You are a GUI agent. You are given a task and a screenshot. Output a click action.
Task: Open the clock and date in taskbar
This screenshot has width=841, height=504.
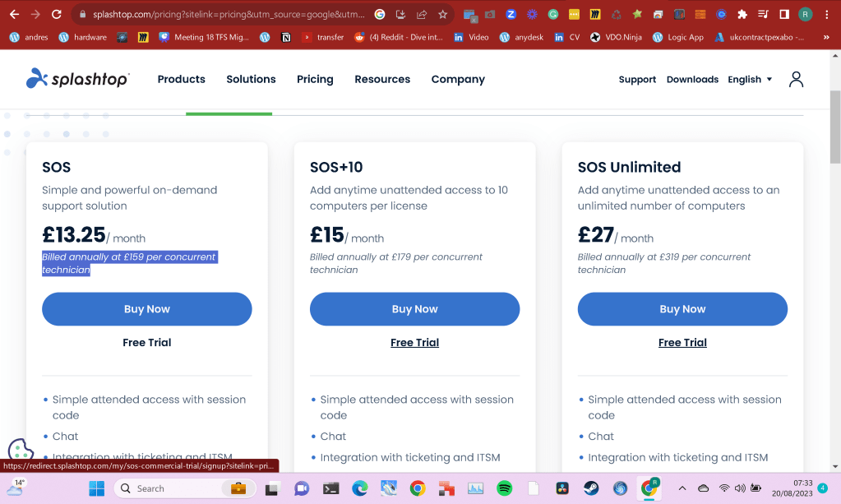(x=792, y=488)
